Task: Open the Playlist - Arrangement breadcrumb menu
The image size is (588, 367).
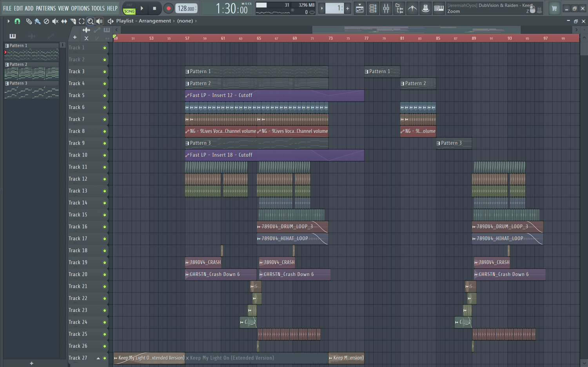Action: 143,21
